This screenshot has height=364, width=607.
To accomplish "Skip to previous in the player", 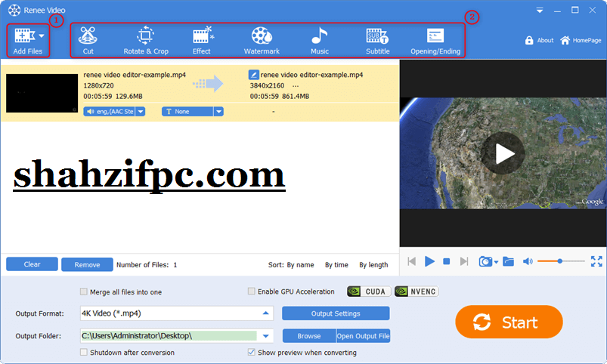I will click(x=411, y=261).
